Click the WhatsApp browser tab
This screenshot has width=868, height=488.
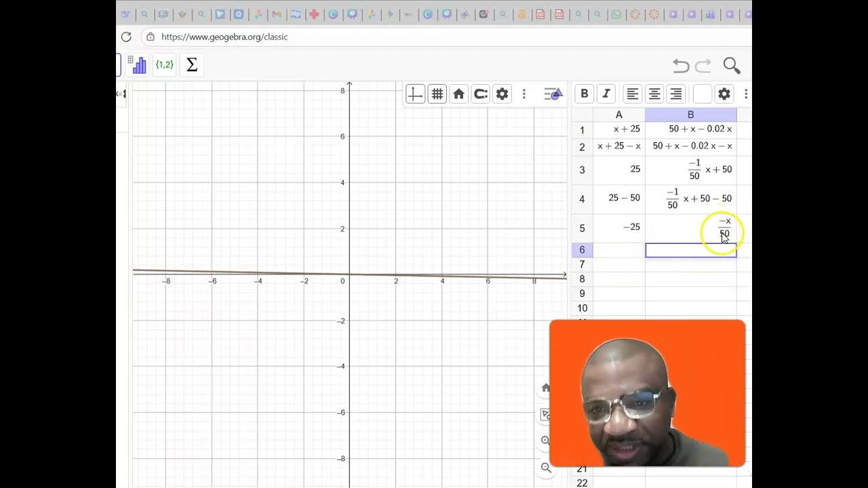click(x=616, y=14)
